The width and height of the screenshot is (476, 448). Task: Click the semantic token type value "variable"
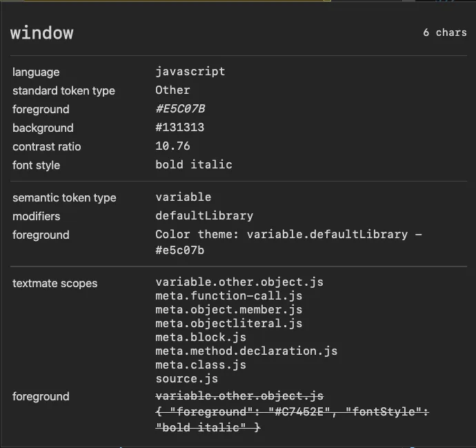[183, 197]
